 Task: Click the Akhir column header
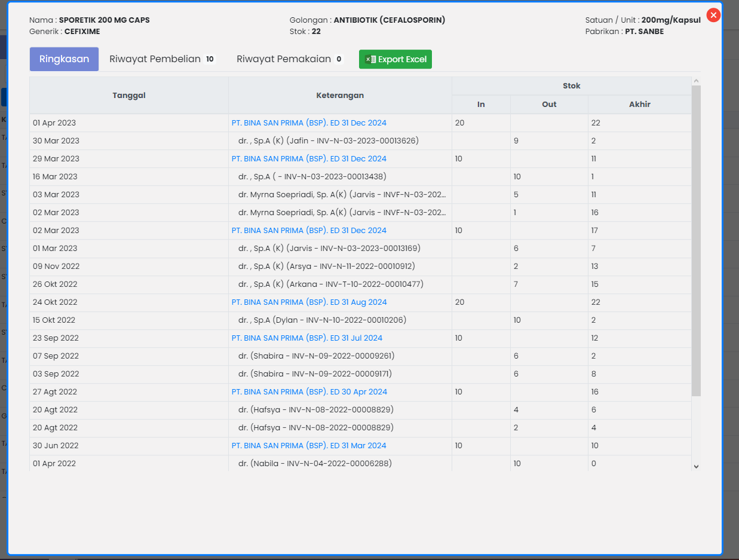639,105
